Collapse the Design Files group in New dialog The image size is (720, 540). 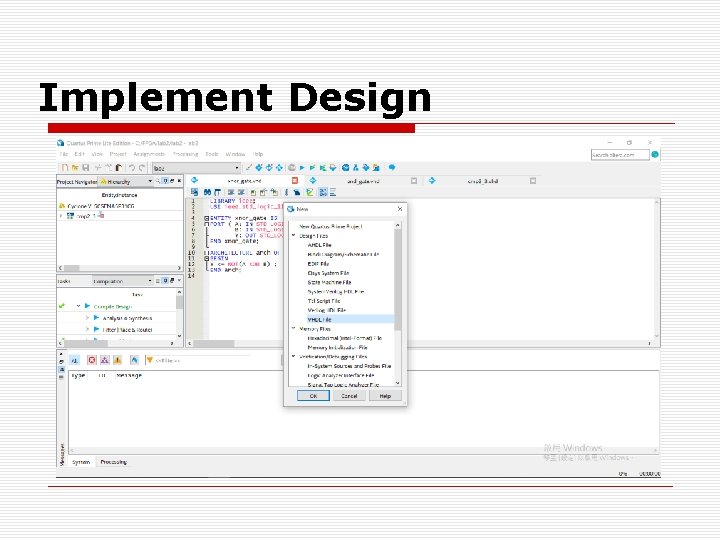tap(294, 236)
